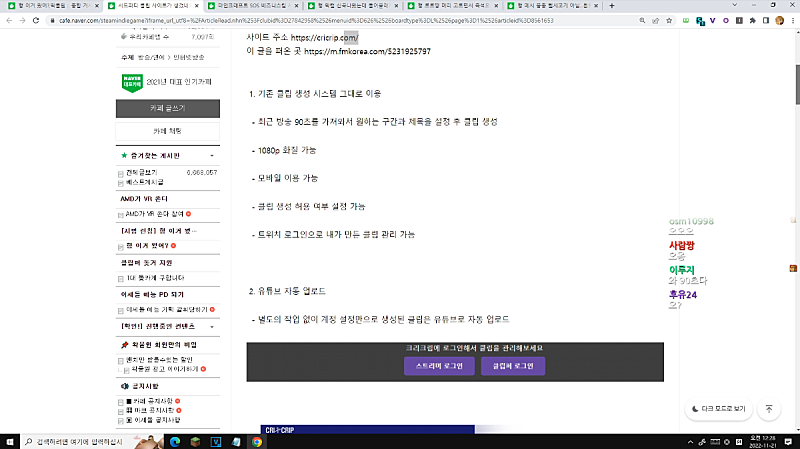Open the zoom magnifier in address bar
The image size is (800, 449).
[642, 20]
